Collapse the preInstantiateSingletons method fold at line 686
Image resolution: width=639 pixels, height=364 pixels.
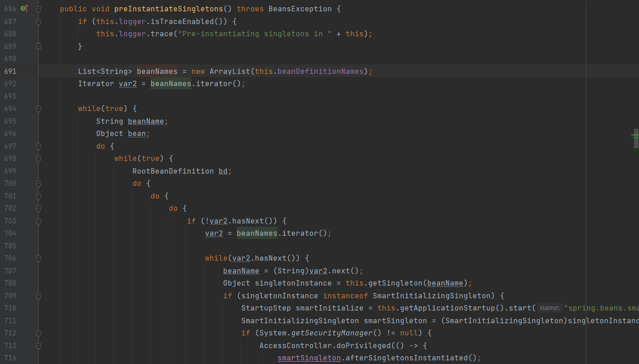click(38, 9)
